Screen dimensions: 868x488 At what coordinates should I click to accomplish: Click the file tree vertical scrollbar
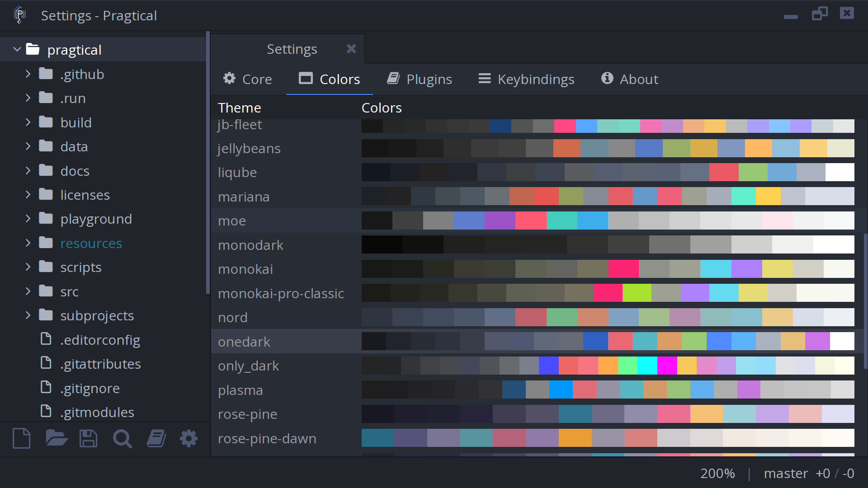208,163
